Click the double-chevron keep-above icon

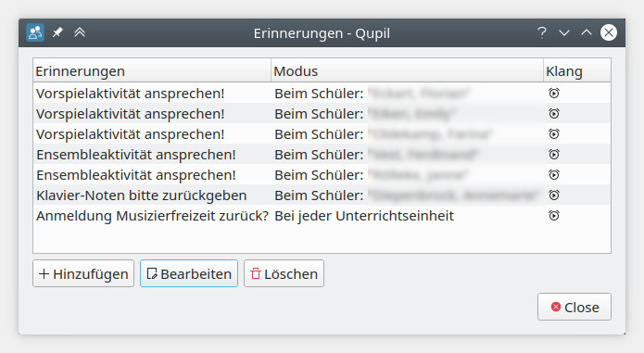coord(80,32)
